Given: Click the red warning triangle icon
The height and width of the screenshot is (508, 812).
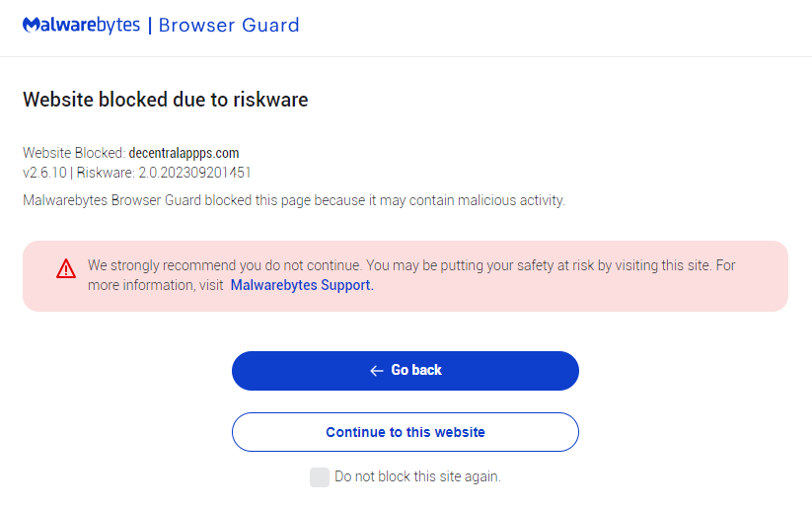Looking at the screenshot, I should tap(66, 268).
